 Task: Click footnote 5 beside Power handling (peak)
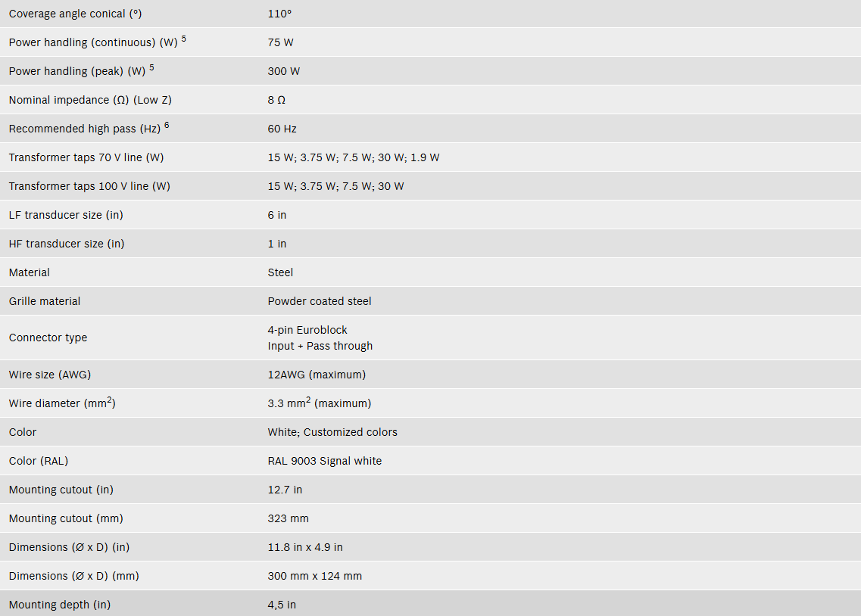pyautogui.click(x=151, y=67)
